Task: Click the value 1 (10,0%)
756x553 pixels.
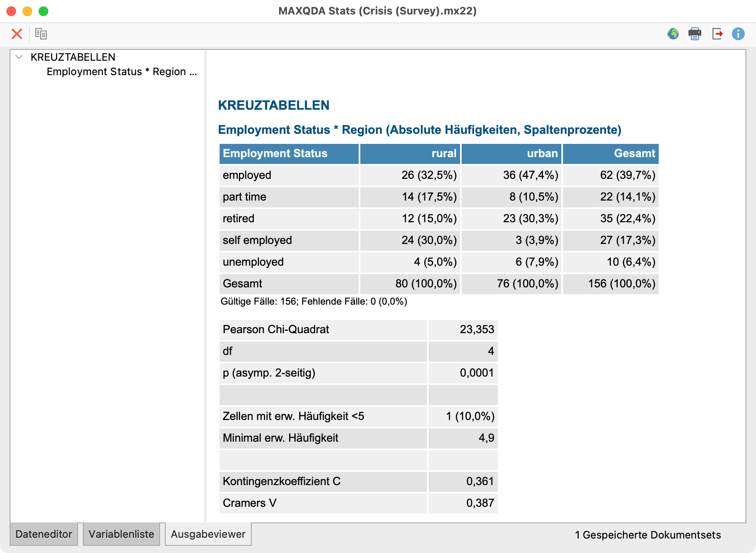Action: tap(463, 416)
